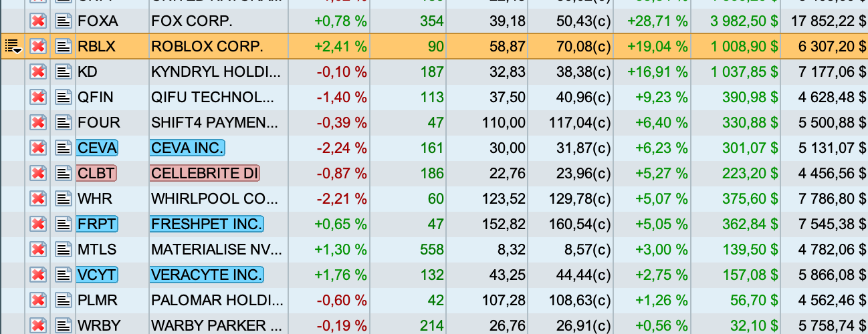The image size is (868, 334).
Task: Click the CELLEBRITE DI red name label
Action: (x=205, y=174)
